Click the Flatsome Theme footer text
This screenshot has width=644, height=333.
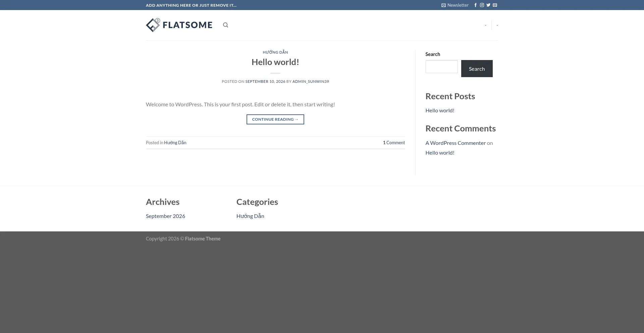tap(203, 239)
